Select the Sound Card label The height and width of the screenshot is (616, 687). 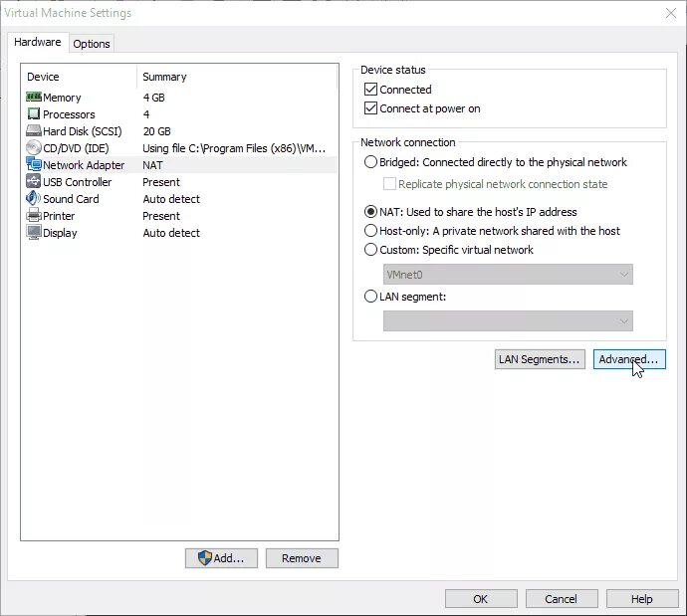(x=71, y=199)
